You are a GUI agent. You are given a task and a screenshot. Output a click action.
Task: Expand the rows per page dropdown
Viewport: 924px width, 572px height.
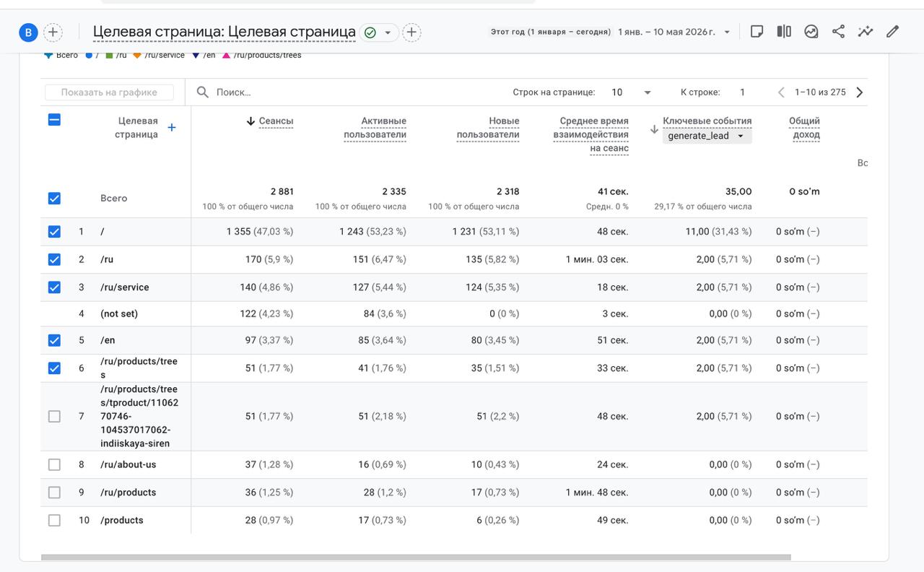pos(632,92)
